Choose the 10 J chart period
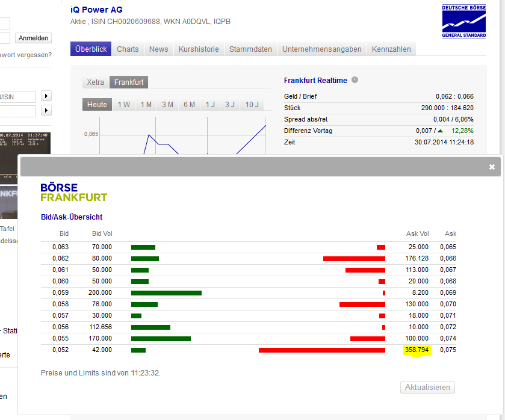The height and width of the screenshot is (420, 505). [x=252, y=104]
